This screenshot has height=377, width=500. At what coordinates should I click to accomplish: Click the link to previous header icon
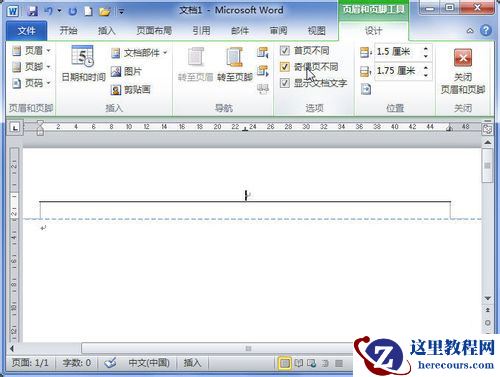(x=263, y=89)
